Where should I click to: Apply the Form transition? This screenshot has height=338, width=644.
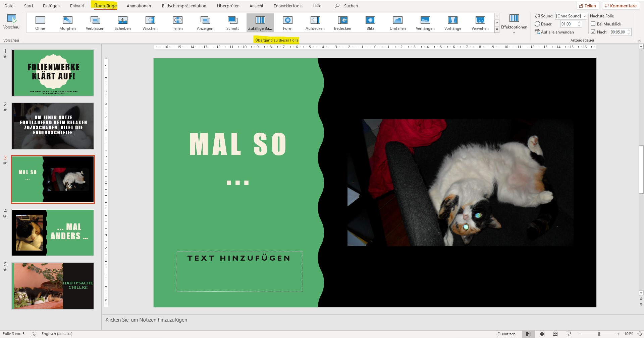[288, 23]
